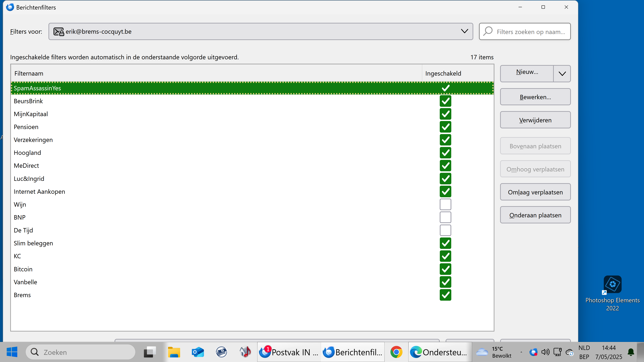This screenshot has height=362, width=644.
Task: Expand the Filters voor account dropdown
Action: [x=464, y=32]
